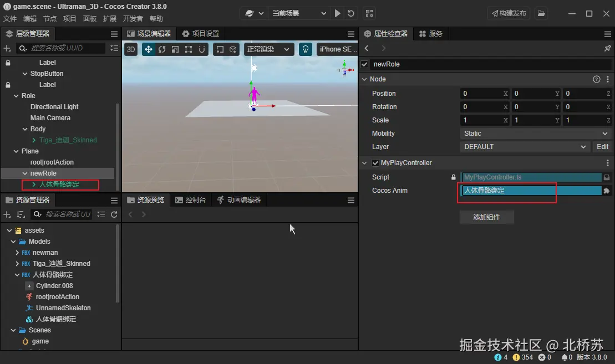Click hierarchy search field
The image size is (615, 364).
click(61, 48)
